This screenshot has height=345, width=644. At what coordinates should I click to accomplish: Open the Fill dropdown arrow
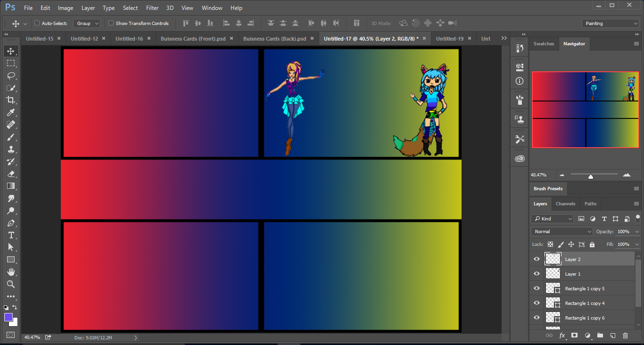[x=636, y=244]
